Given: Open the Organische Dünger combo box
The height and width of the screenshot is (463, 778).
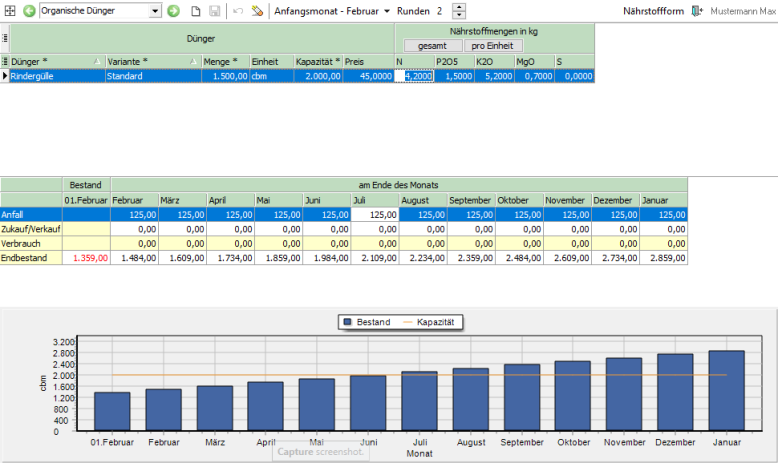Looking at the screenshot, I should pos(155,11).
